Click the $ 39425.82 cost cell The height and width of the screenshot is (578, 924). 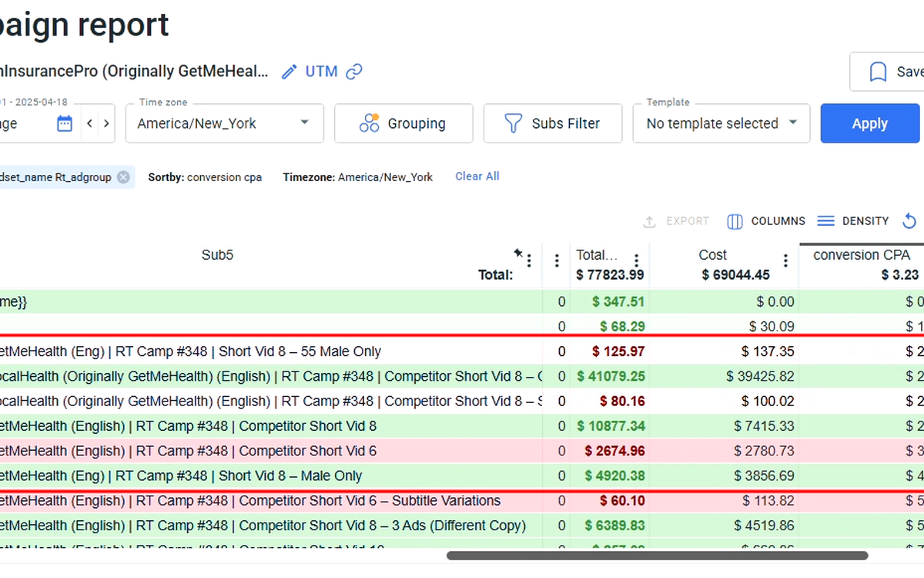760,377
